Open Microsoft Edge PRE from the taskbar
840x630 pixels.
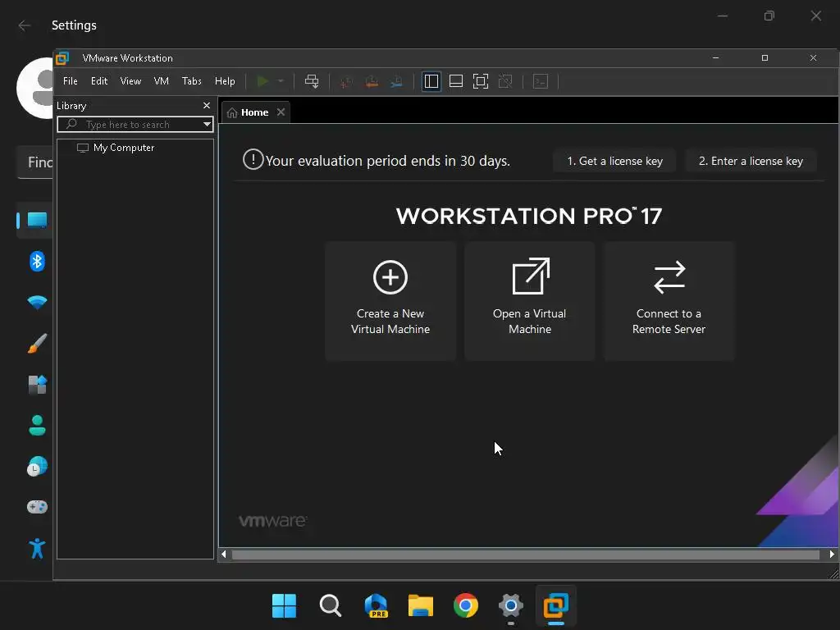tap(376, 606)
